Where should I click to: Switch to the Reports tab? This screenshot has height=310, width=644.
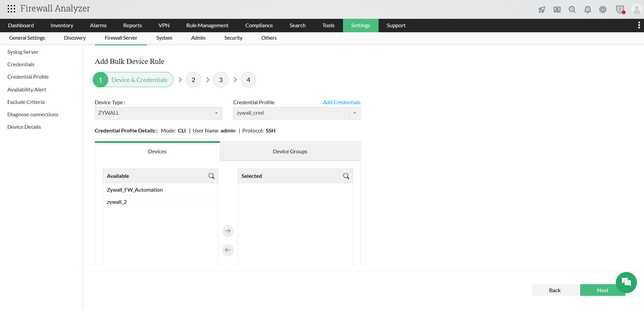(132, 26)
